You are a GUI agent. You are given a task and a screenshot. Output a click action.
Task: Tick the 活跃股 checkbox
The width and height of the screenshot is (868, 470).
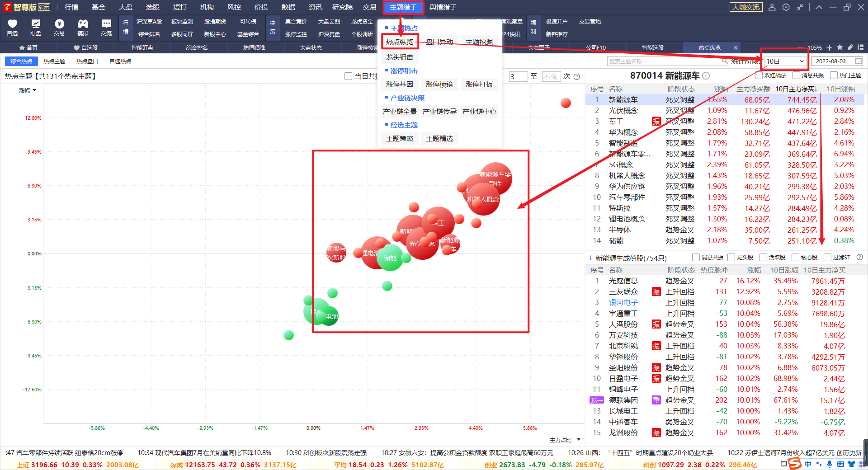point(764,257)
